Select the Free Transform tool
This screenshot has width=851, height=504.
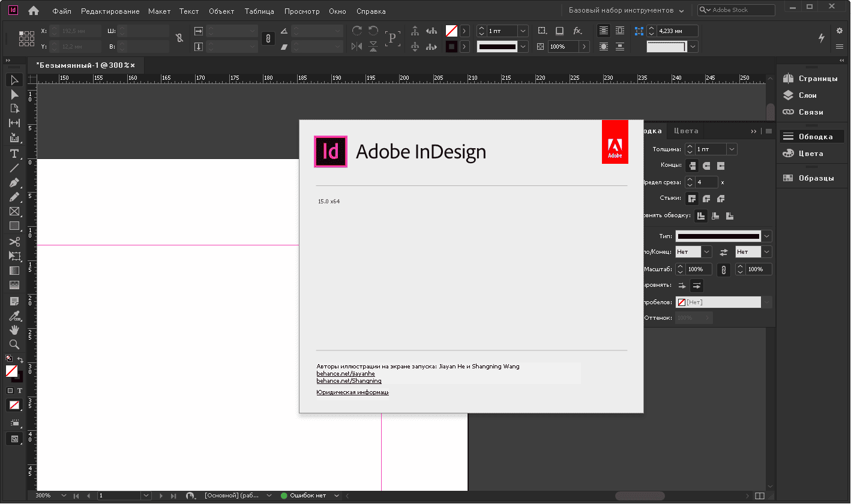14,256
